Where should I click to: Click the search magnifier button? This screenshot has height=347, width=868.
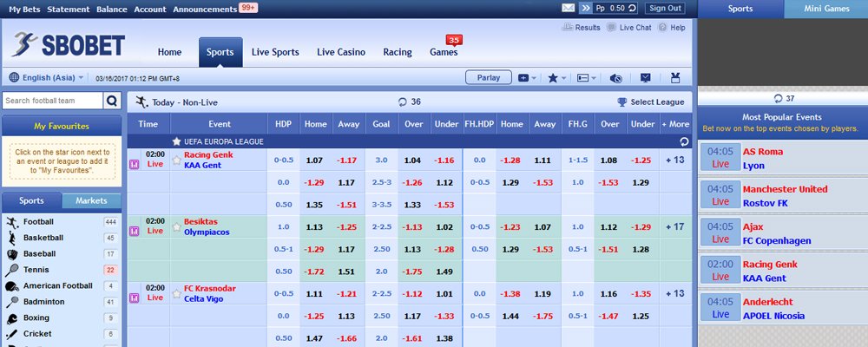(112, 101)
